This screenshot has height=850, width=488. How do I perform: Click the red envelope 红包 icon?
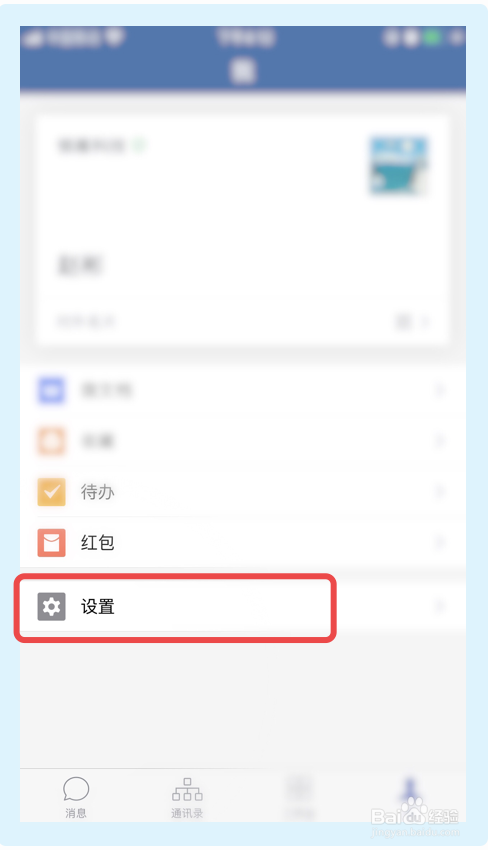click(52, 543)
